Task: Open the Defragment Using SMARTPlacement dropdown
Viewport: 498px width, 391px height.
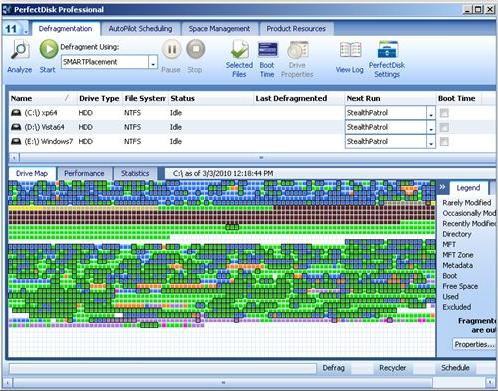Action: click(x=153, y=62)
